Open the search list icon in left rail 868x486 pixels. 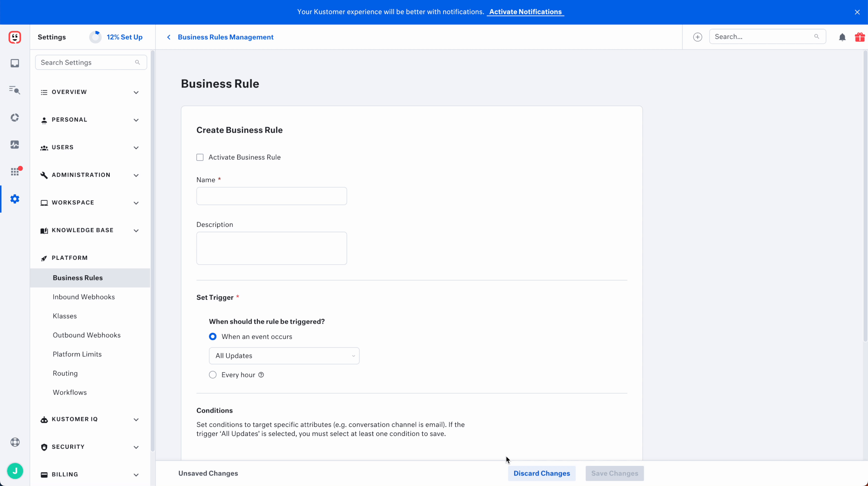(x=15, y=90)
